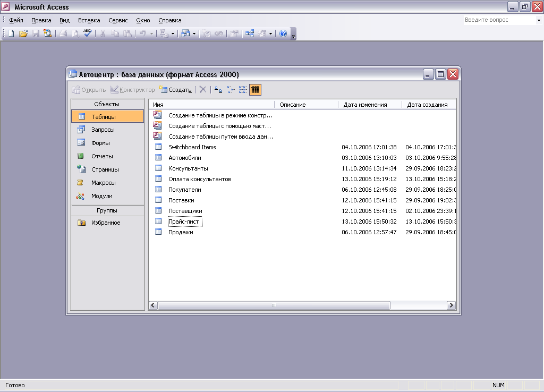Click the Save floppy disk icon

coord(36,33)
